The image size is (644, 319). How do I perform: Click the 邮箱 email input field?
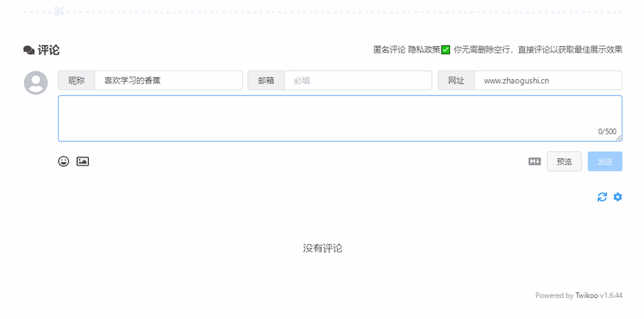coord(357,80)
